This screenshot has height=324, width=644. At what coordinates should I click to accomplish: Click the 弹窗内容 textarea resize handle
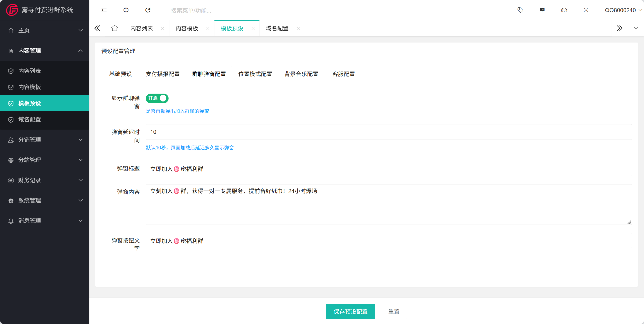point(629,223)
